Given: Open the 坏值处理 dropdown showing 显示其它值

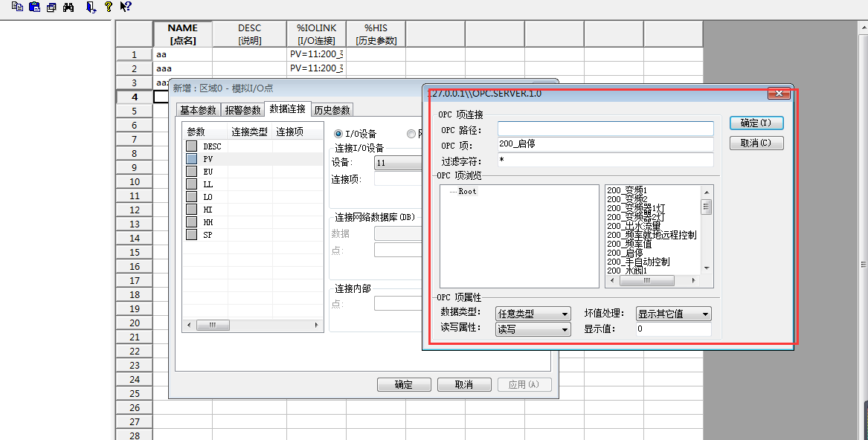Looking at the screenshot, I should pyautogui.click(x=674, y=314).
